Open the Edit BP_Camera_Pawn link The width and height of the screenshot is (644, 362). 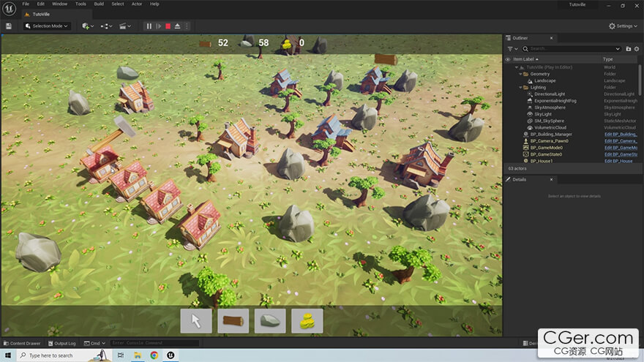[621, 141]
